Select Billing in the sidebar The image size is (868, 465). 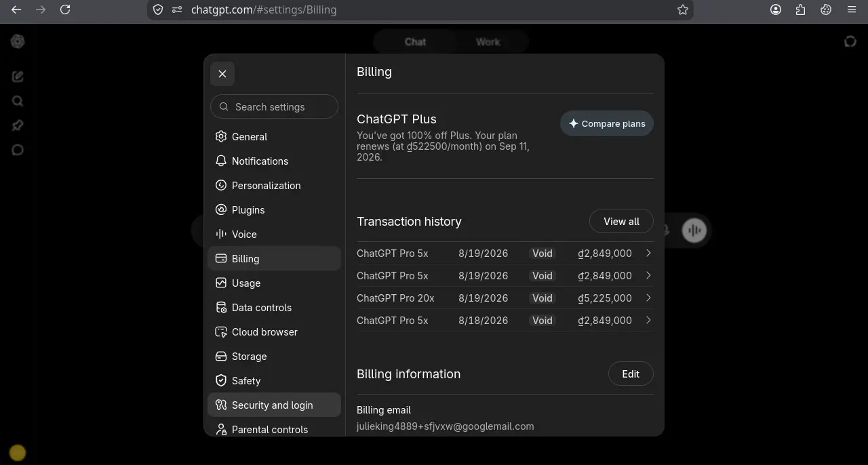274,258
